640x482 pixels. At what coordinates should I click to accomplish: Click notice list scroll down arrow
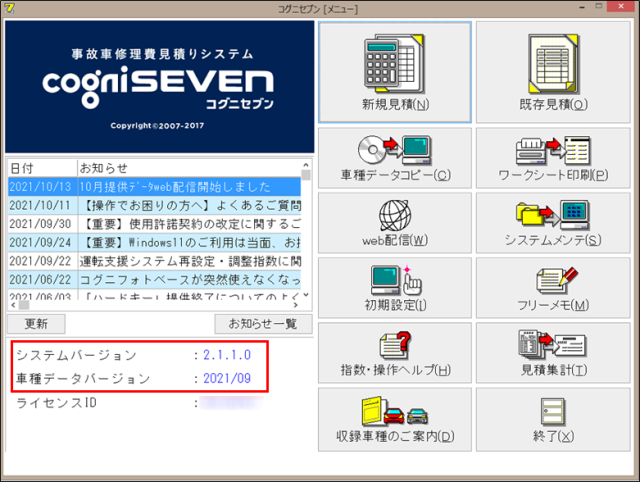tap(306, 295)
